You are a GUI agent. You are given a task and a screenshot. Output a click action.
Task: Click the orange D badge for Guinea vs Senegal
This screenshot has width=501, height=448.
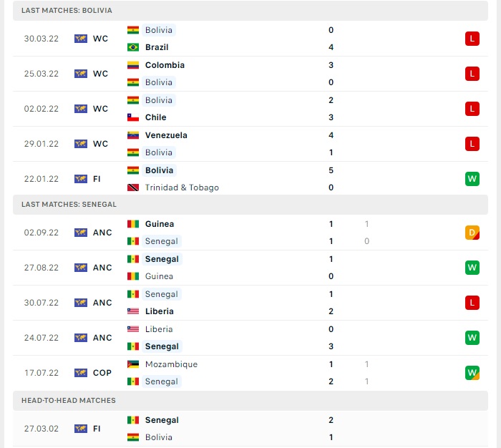[472, 233]
